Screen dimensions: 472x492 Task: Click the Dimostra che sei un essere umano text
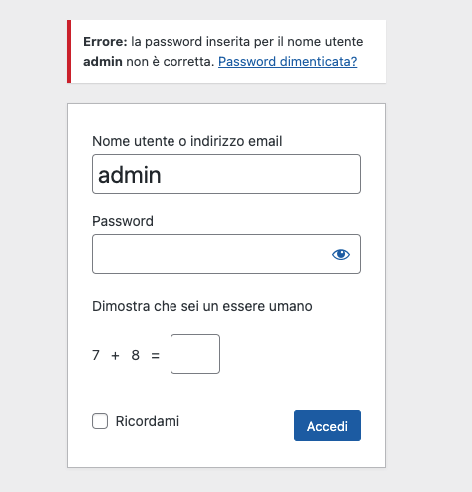(x=202, y=306)
